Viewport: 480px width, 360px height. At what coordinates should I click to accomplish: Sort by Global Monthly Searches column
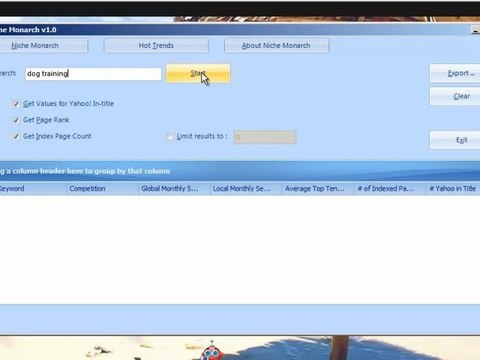[174, 189]
